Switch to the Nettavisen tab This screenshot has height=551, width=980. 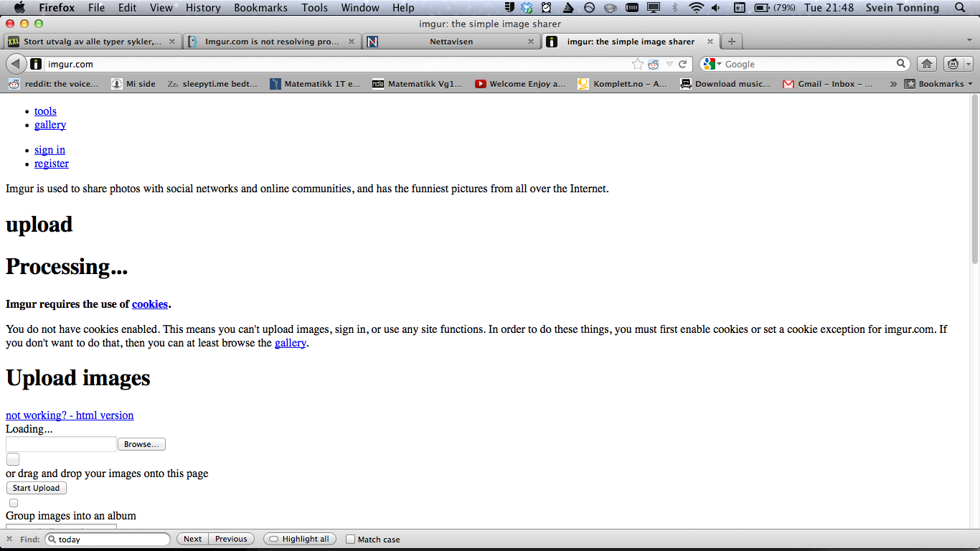coord(451,42)
